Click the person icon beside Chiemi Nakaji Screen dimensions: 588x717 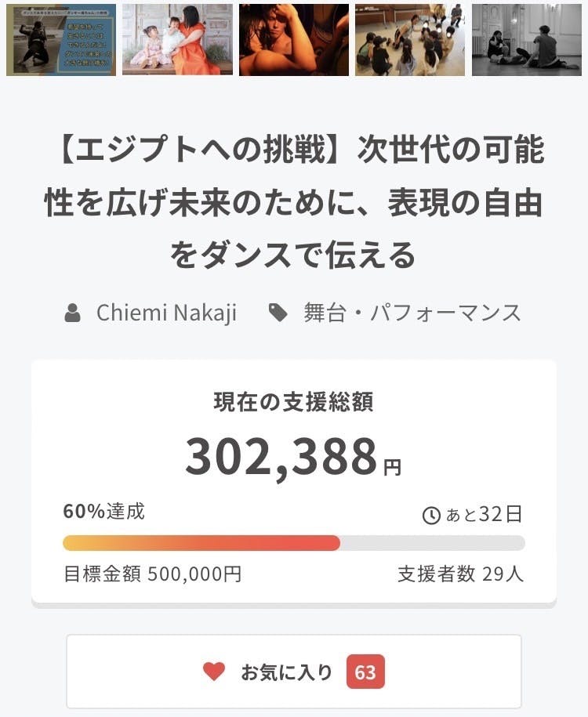point(73,313)
